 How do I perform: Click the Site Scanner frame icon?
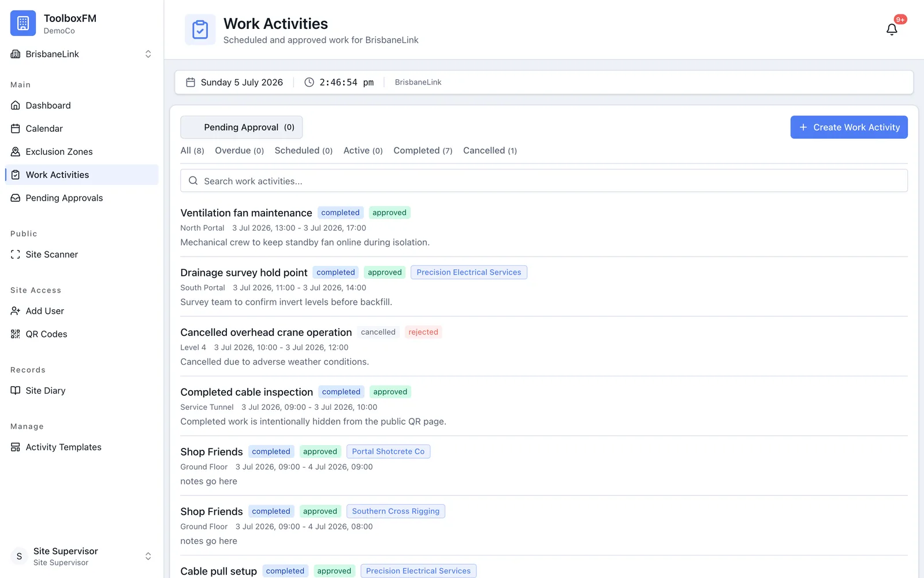point(16,254)
